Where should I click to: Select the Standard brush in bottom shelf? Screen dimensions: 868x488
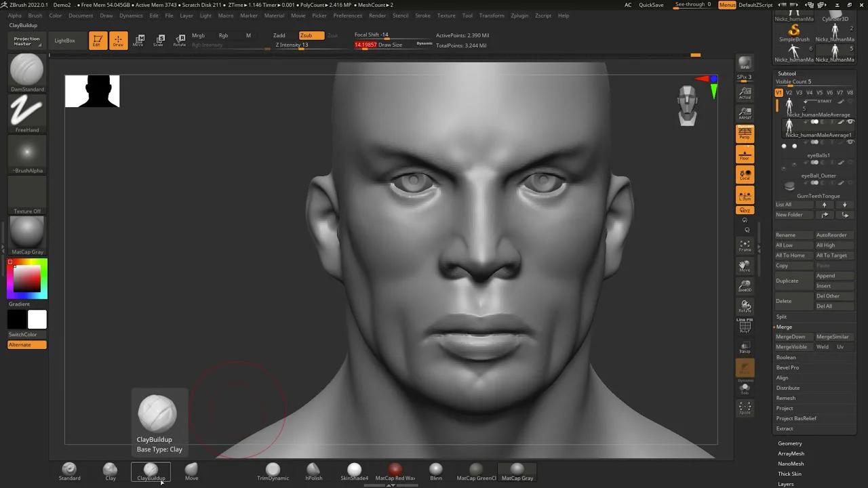click(69, 472)
